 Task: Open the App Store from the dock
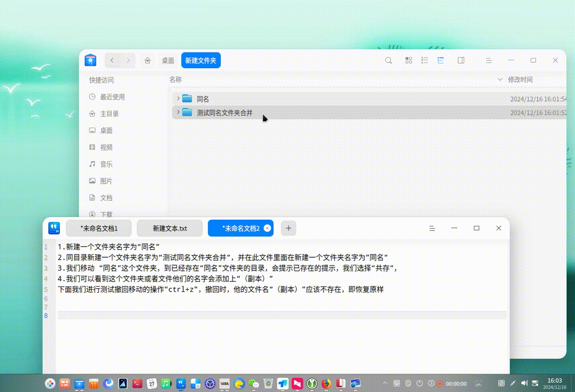click(94, 384)
